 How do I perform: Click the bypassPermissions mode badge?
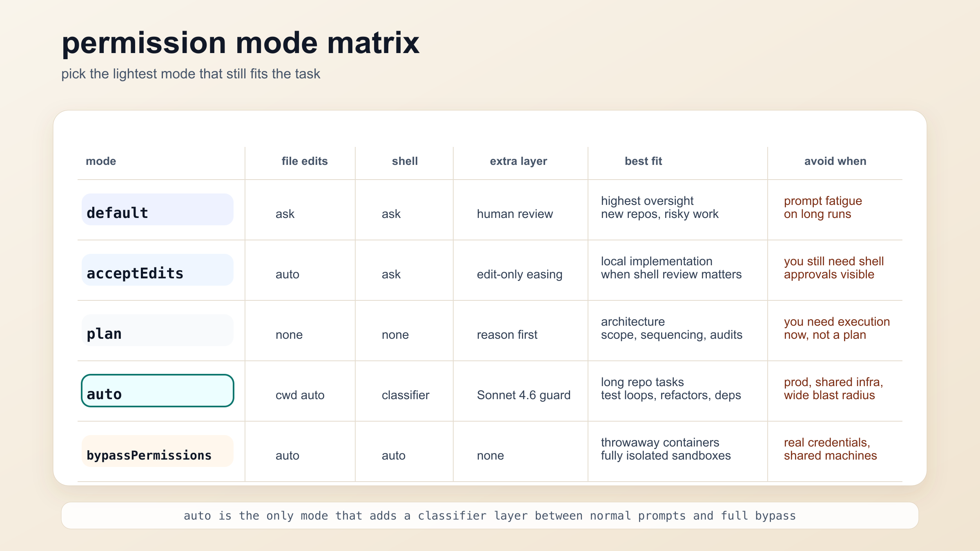click(x=158, y=451)
